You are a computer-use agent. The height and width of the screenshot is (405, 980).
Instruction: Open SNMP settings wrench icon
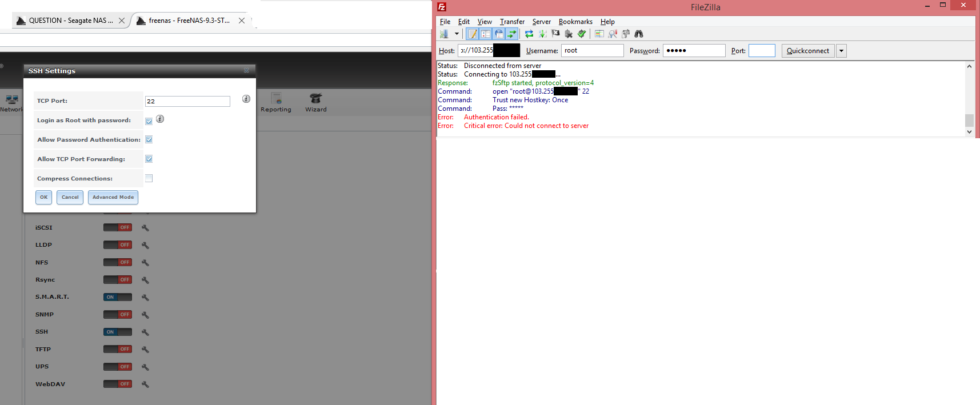coord(145,315)
